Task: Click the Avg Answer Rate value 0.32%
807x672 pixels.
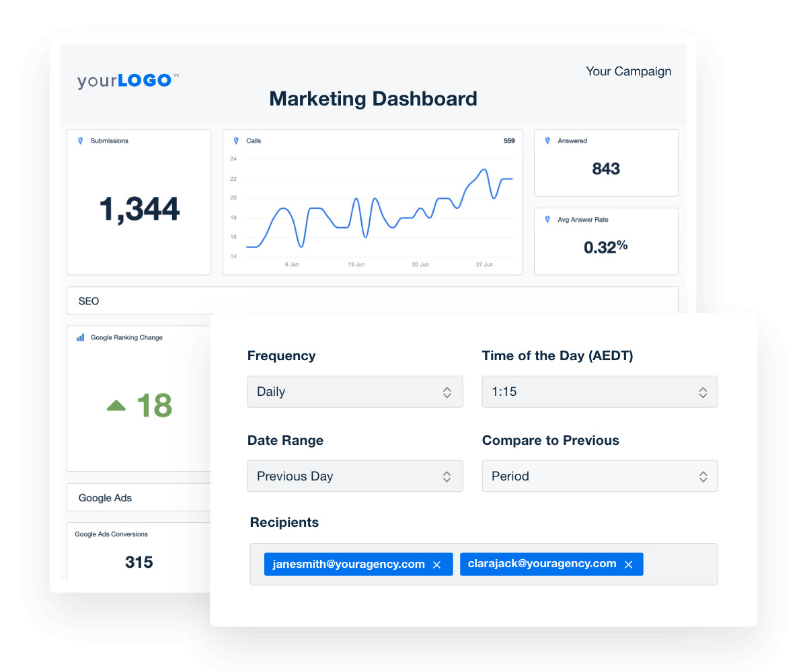Action: point(606,247)
